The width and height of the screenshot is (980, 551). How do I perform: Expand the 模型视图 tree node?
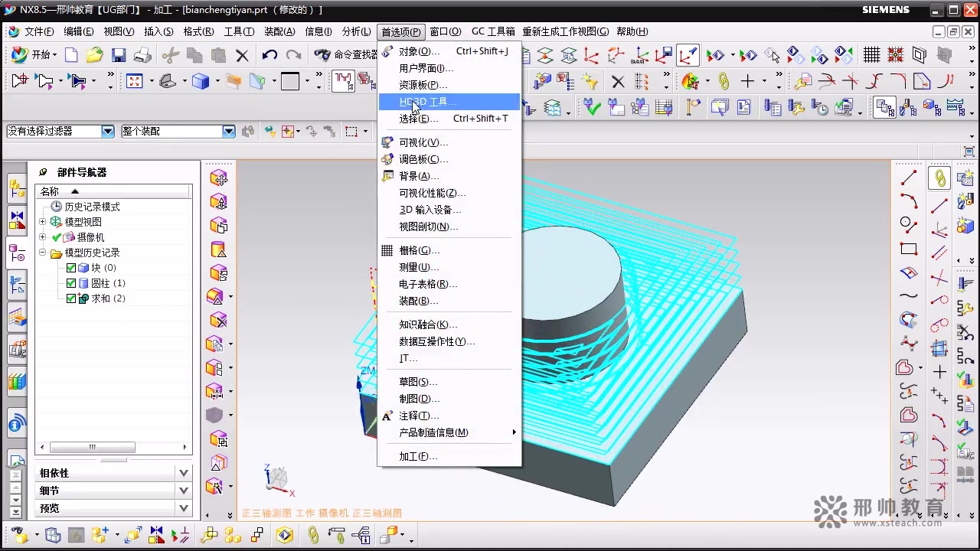(x=43, y=222)
